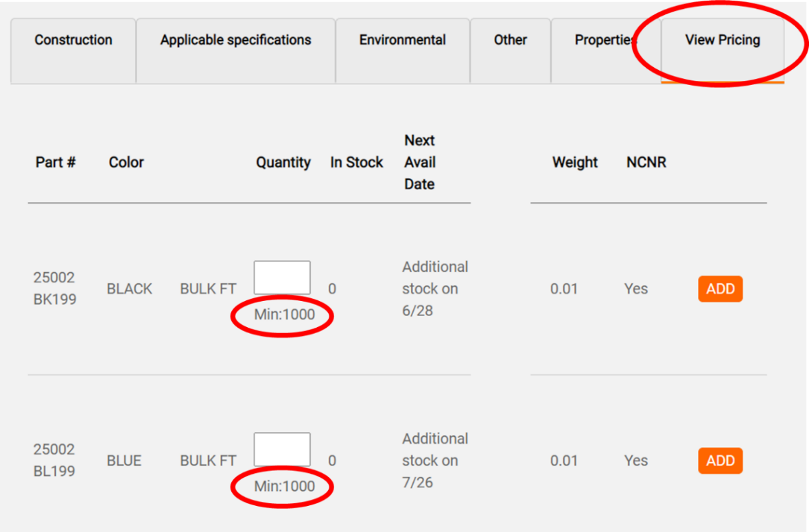This screenshot has width=809, height=532.
Task: Click the In Stock column header
Action: [x=356, y=162]
